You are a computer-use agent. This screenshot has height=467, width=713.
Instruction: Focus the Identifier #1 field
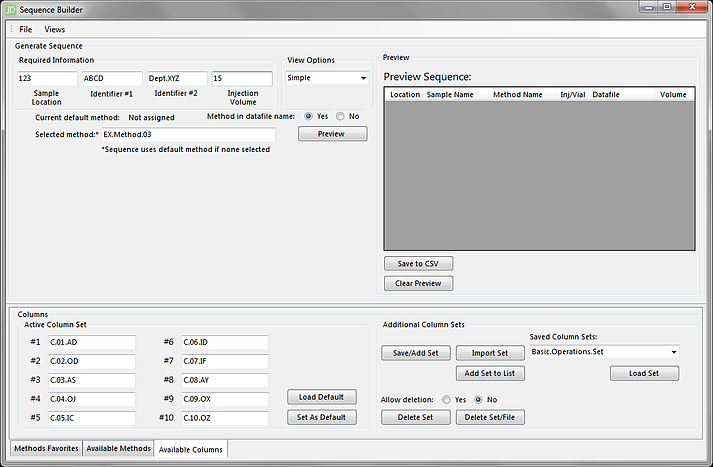pyautogui.click(x=112, y=78)
